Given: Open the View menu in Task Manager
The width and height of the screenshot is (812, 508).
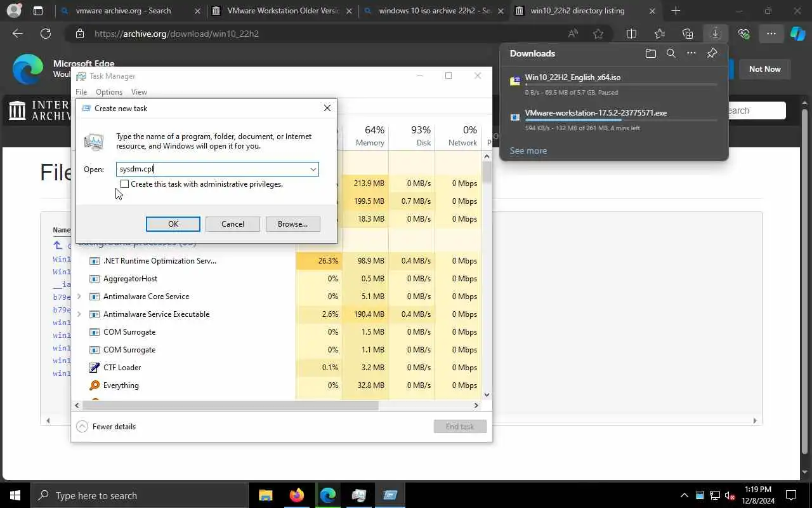Looking at the screenshot, I should pyautogui.click(x=139, y=92).
